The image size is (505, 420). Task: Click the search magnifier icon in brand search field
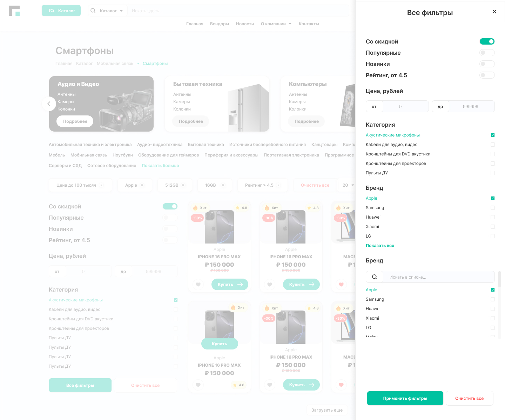click(374, 277)
